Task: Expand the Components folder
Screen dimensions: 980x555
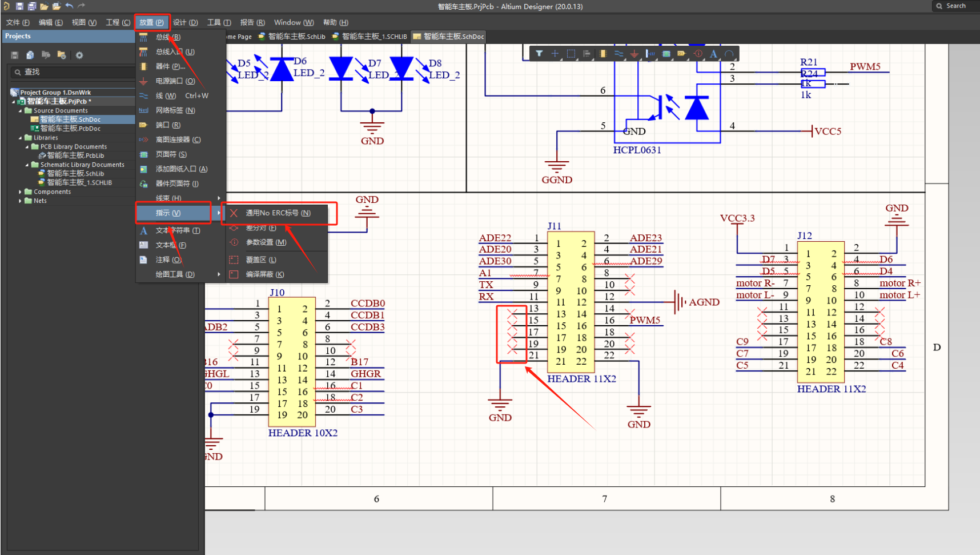Action: 20,192
